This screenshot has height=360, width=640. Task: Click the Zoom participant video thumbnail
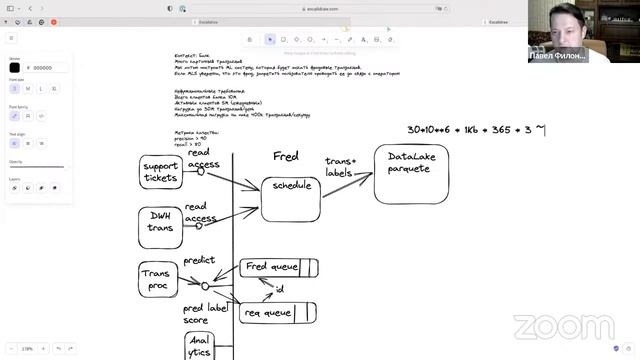coord(584,31)
